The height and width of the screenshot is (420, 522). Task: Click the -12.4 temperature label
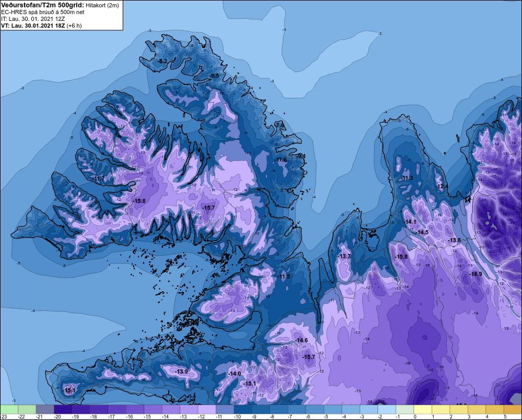tap(442, 186)
